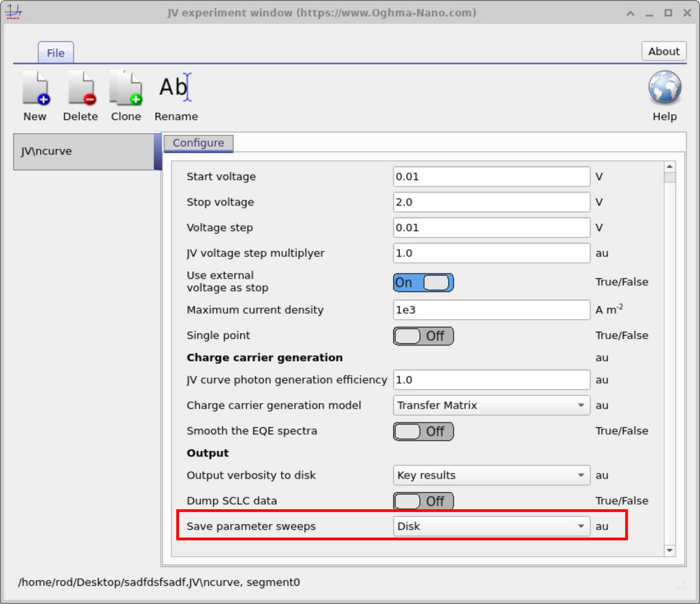Open the Save parameter sweeps dropdown
Image resolution: width=700 pixels, height=604 pixels.
point(490,526)
